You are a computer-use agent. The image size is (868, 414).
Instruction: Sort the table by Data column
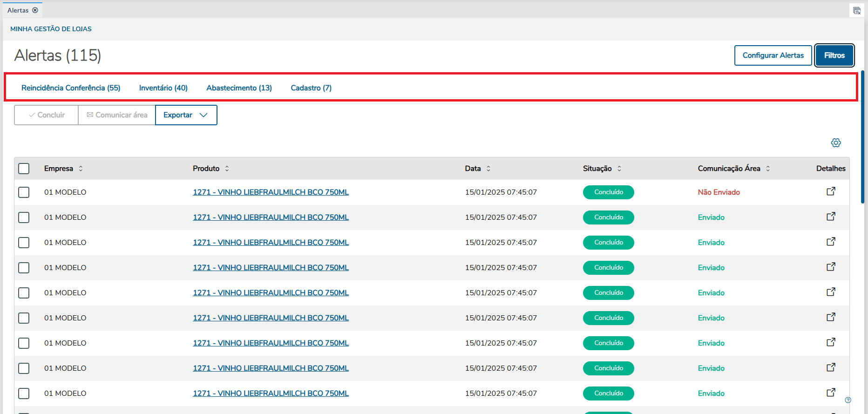[488, 169]
